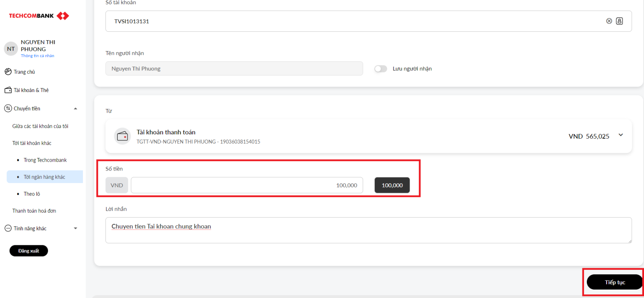Image resolution: width=644 pixels, height=298 pixels.
Task: Collapse the Chuyển tiền menu arrow
Action: click(75, 109)
